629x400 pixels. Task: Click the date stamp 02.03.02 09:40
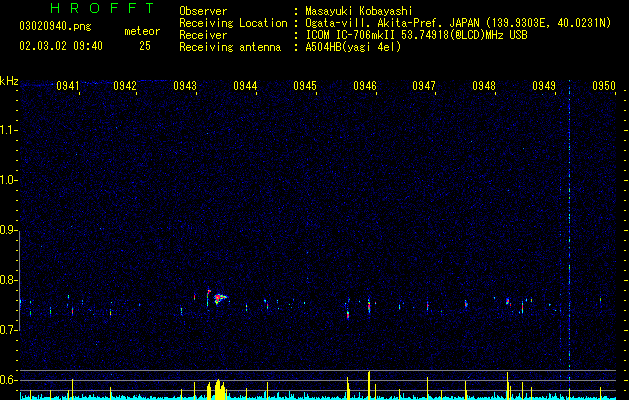click(x=61, y=46)
